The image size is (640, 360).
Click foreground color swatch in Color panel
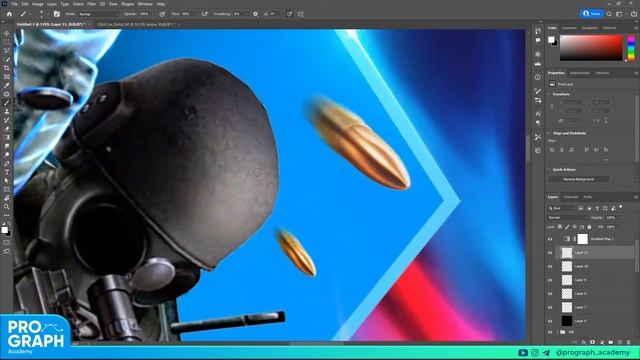551,39
